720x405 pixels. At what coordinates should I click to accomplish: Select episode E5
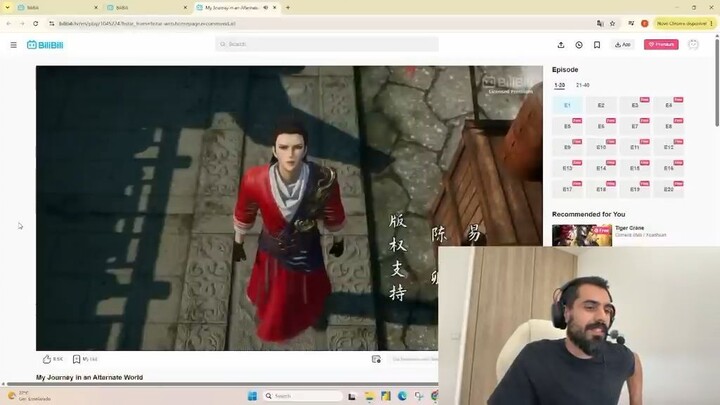tap(567, 126)
